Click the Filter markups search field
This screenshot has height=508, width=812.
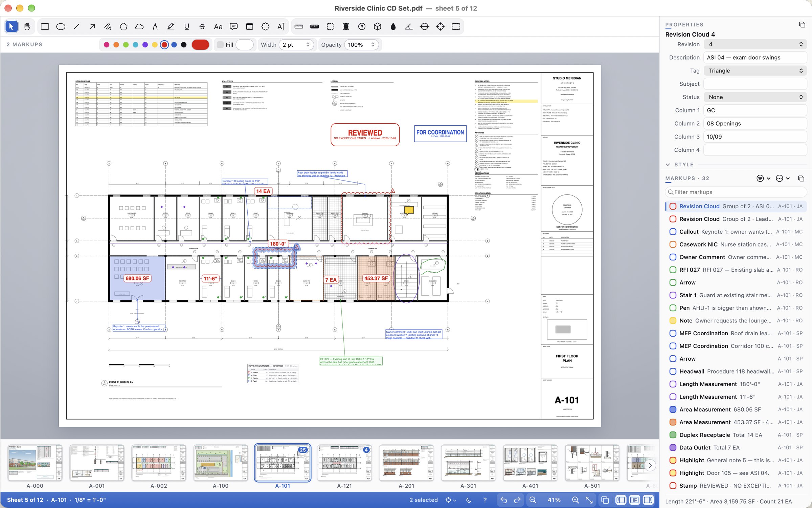[x=736, y=192]
